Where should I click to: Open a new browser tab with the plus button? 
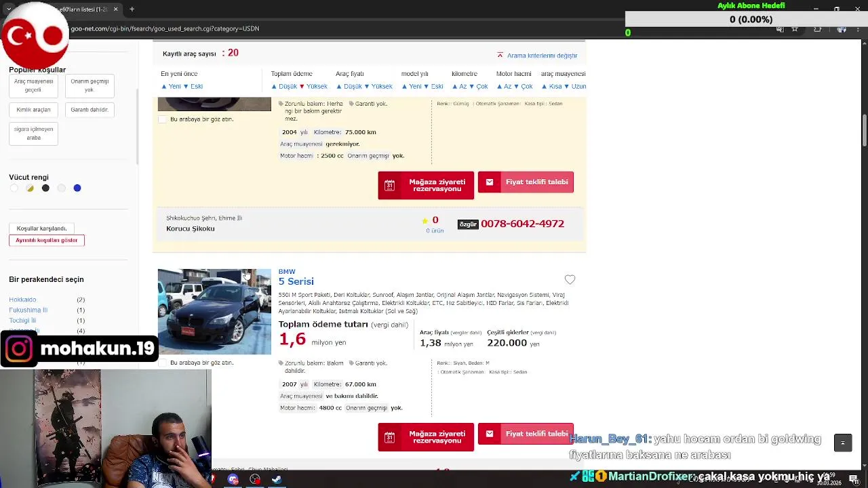point(132,9)
